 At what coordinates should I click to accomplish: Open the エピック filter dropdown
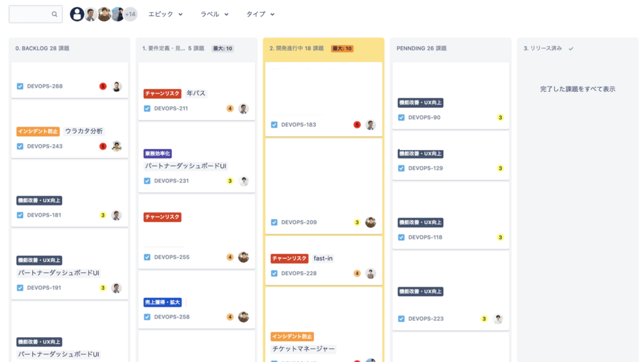click(165, 14)
